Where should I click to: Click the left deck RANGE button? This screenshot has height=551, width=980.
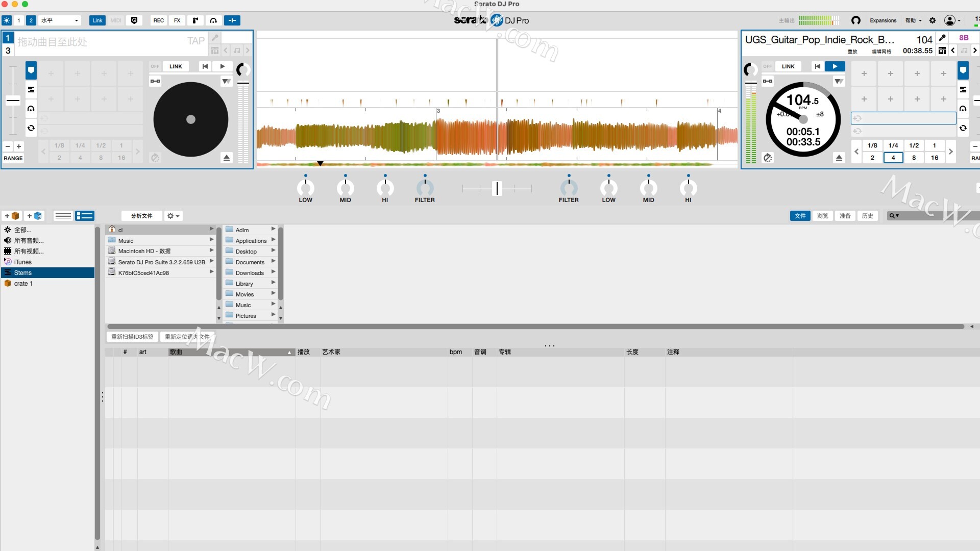tap(13, 158)
